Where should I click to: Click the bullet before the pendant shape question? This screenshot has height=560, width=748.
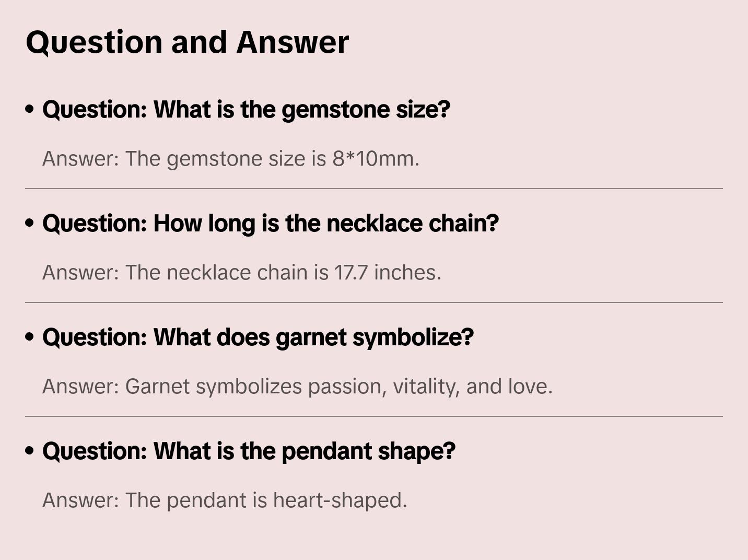tap(30, 451)
